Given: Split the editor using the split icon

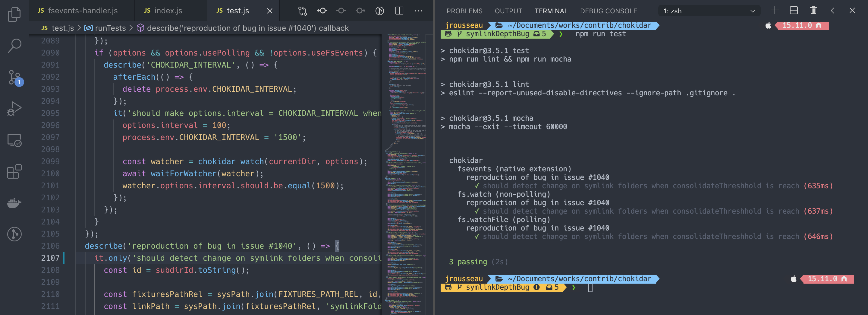Looking at the screenshot, I should click(x=399, y=11).
